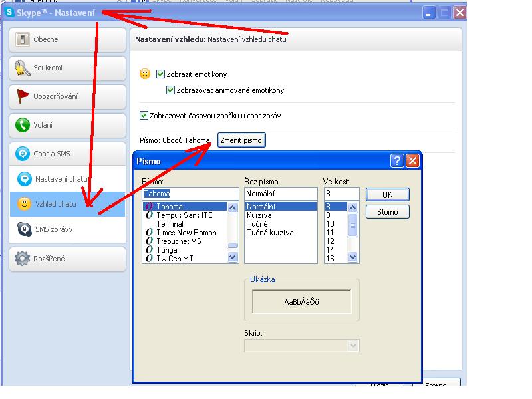
Task: Choose Tučná kurzíva font style
Action: point(281,232)
